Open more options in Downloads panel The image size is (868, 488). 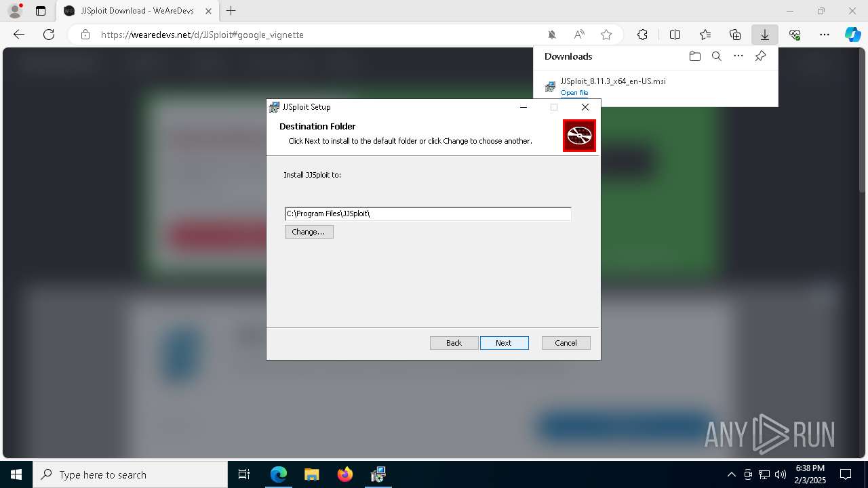(738, 56)
